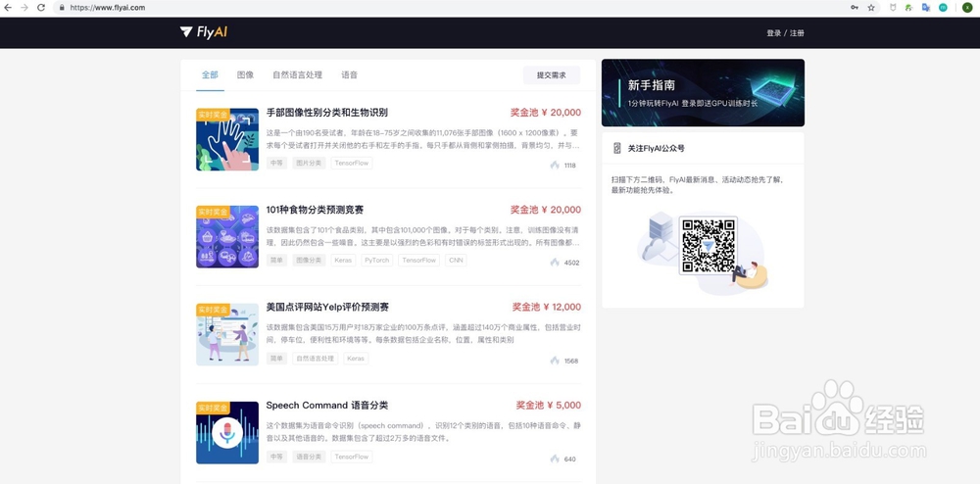This screenshot has height=484, width=980.
Task: Click 中等 tag on Speech Command card
Action: (276, 457)
